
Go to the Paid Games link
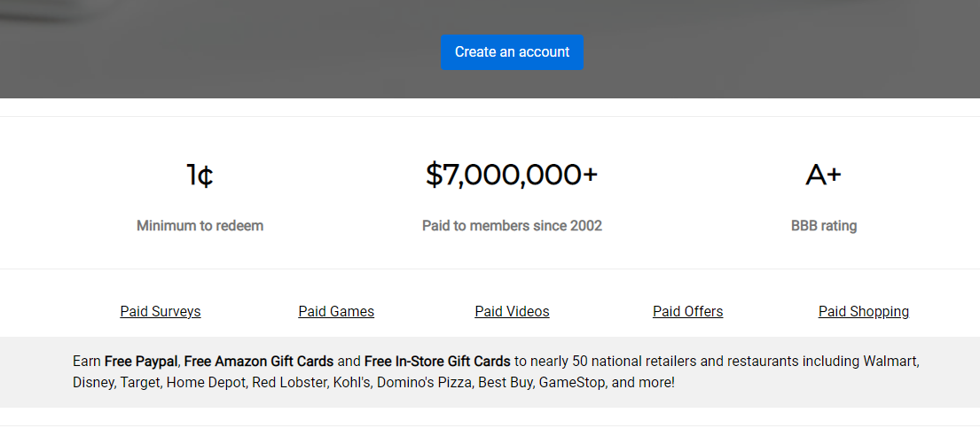point(336,311)
